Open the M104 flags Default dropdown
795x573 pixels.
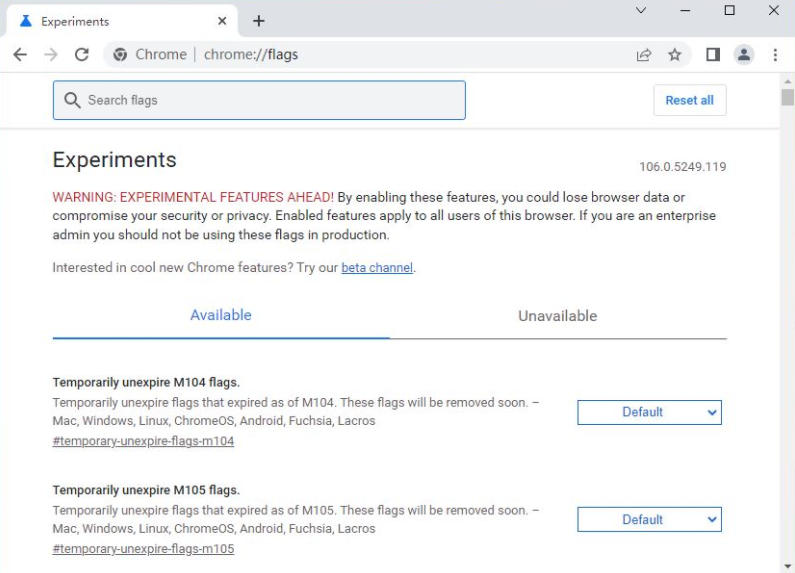click(x=649, y=412)
